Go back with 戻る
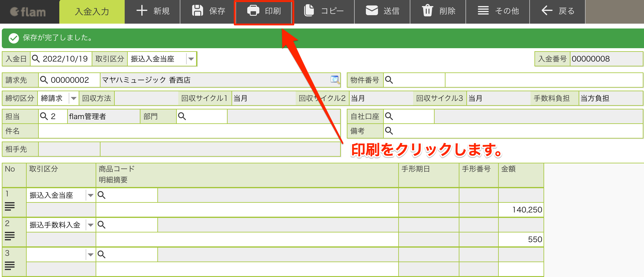Screen dimensions: 644x277 point(557,11)
